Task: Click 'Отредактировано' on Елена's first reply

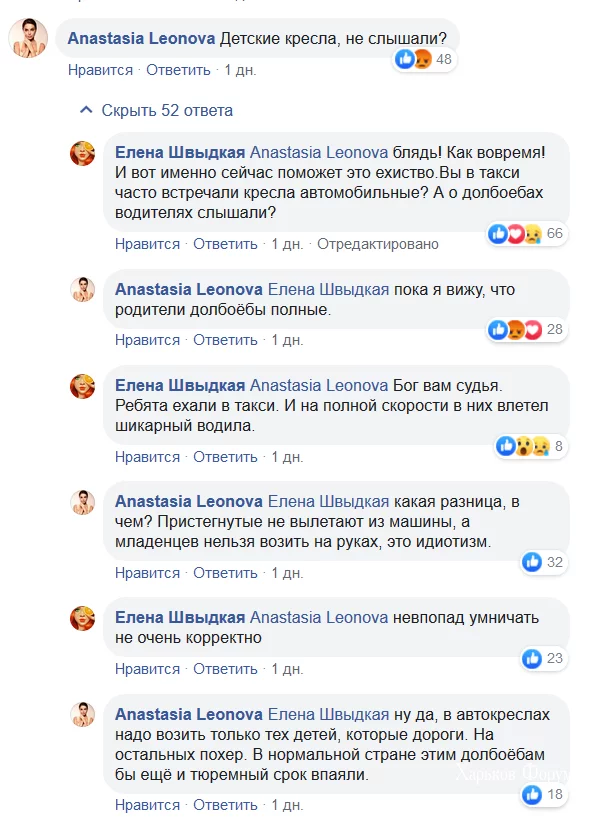Action: [x=378, y=244]
